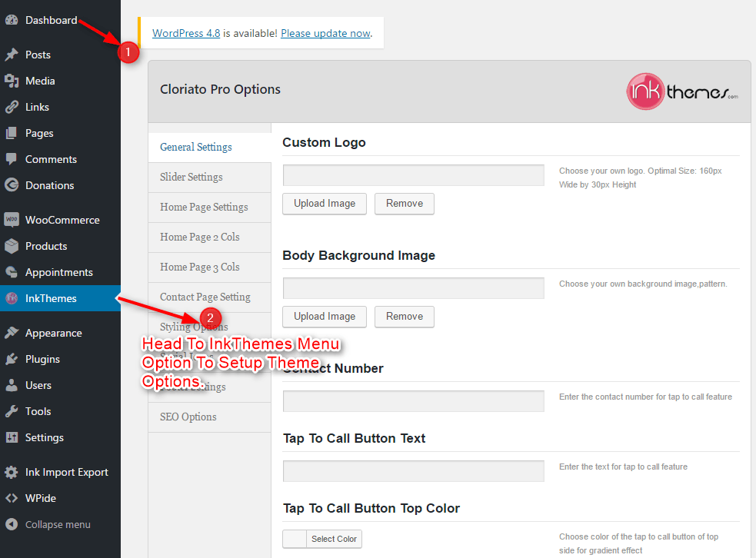This screenshot has height=558, width=756.
Task: Click the Links chain icon
Action: pos(12,107)
